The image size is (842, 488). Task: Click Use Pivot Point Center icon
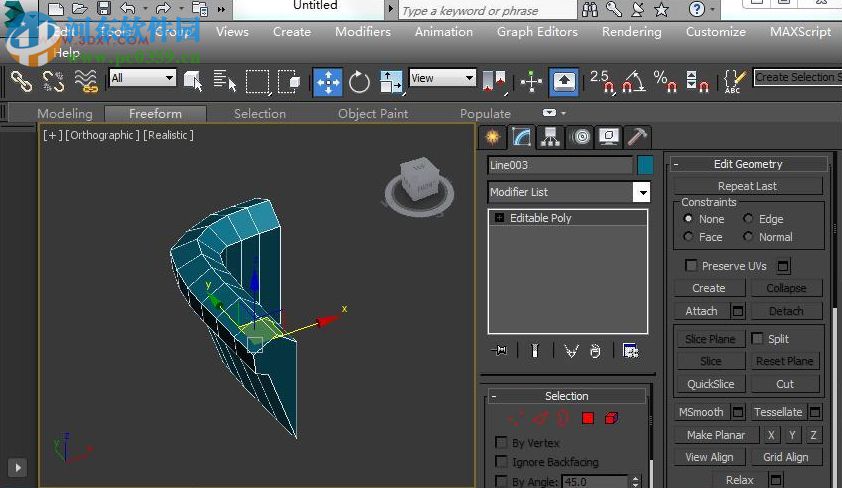pyautogui.click(x=494, y=82)
